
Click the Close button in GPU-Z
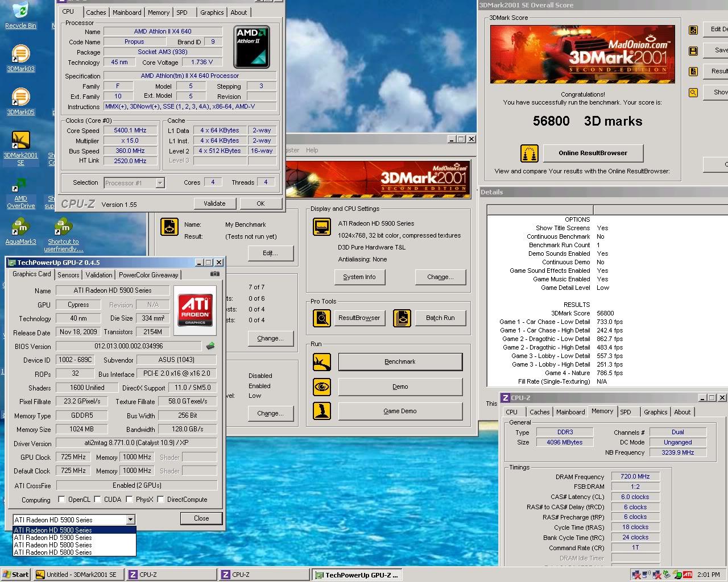pyautogui.click(x=201, y=518)
